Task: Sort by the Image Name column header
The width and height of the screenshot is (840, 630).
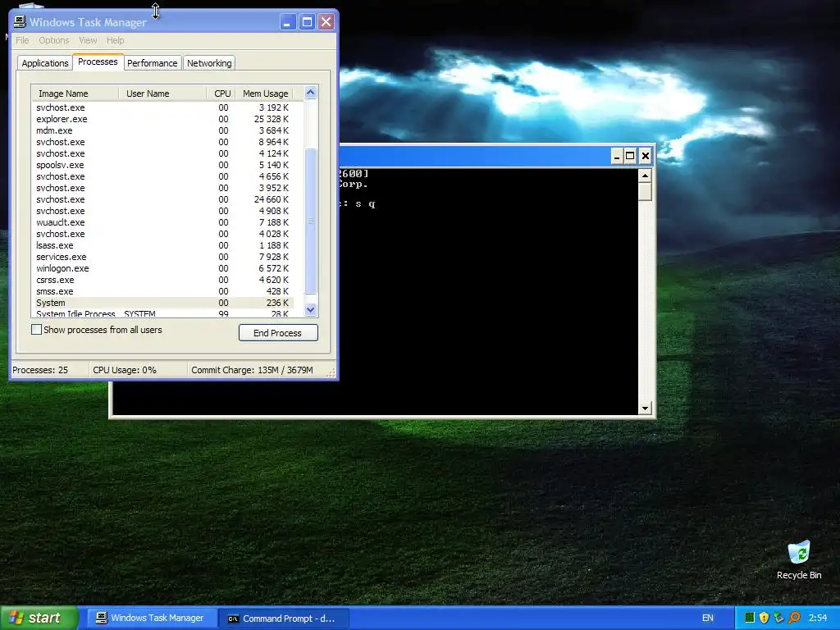Action: click(75, 94)
